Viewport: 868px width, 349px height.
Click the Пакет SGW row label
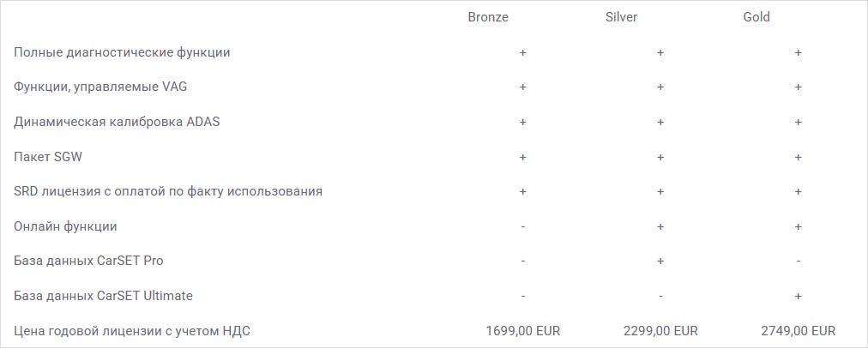point(48,157)
